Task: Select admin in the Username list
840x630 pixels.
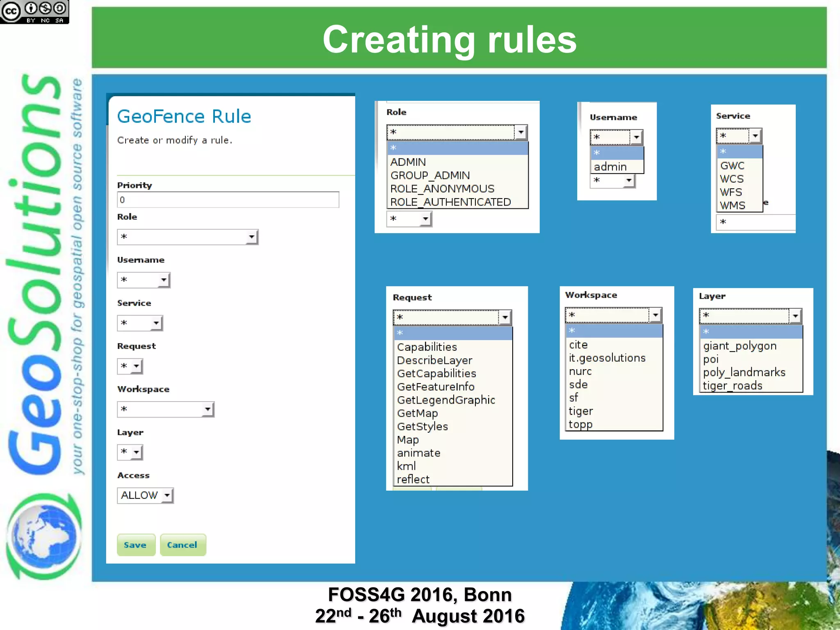Action: (x=617, y=167)
